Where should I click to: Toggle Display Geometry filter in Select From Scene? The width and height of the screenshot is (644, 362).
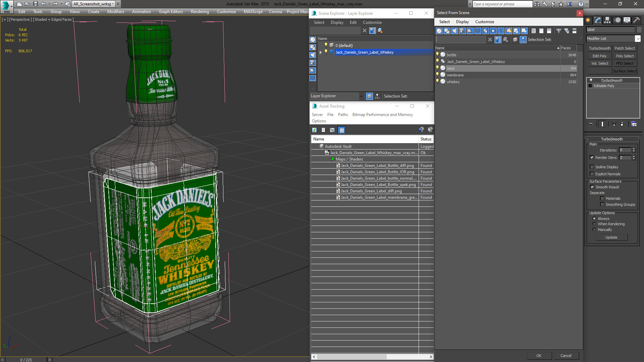(x=439, y=31)
